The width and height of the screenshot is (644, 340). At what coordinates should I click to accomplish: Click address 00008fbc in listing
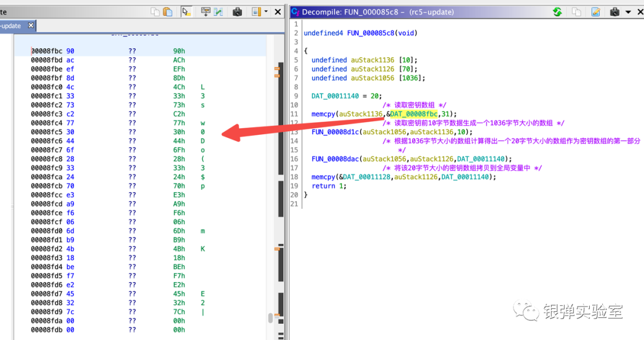[47, 51]
